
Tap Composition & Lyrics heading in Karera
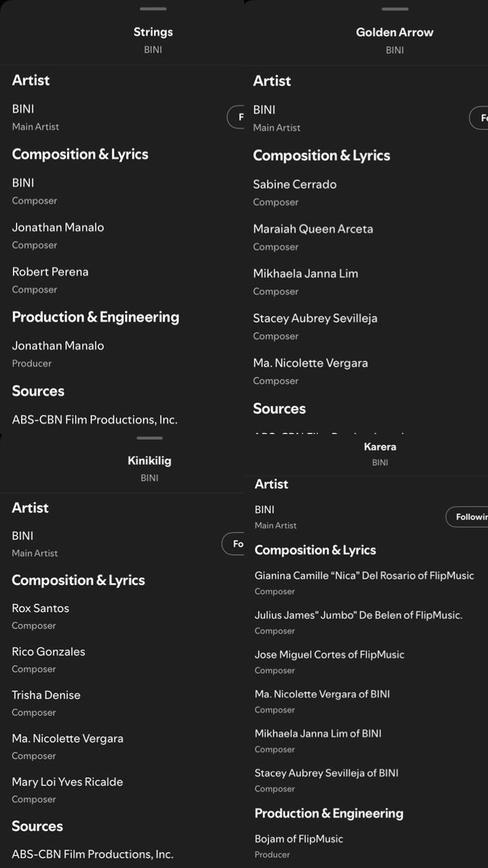coord(315,550)
